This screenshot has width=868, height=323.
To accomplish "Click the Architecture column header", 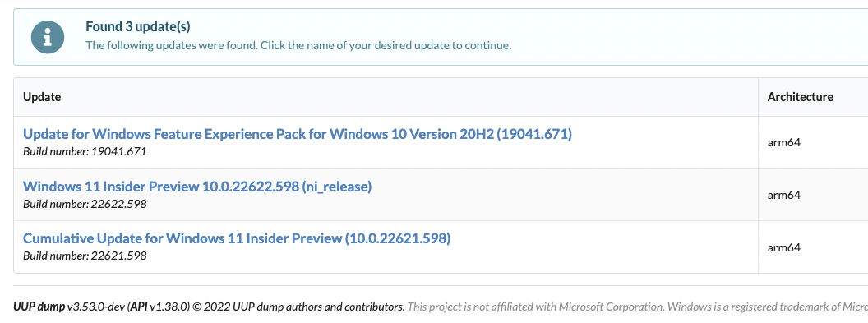I will [800, 97].
